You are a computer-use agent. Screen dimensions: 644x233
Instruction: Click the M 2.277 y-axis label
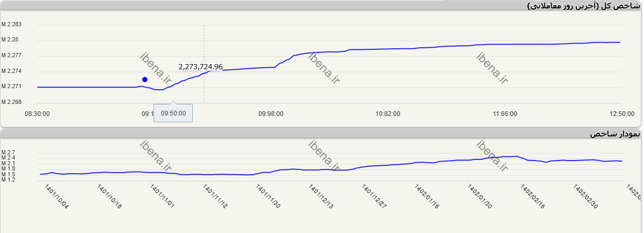11,55
